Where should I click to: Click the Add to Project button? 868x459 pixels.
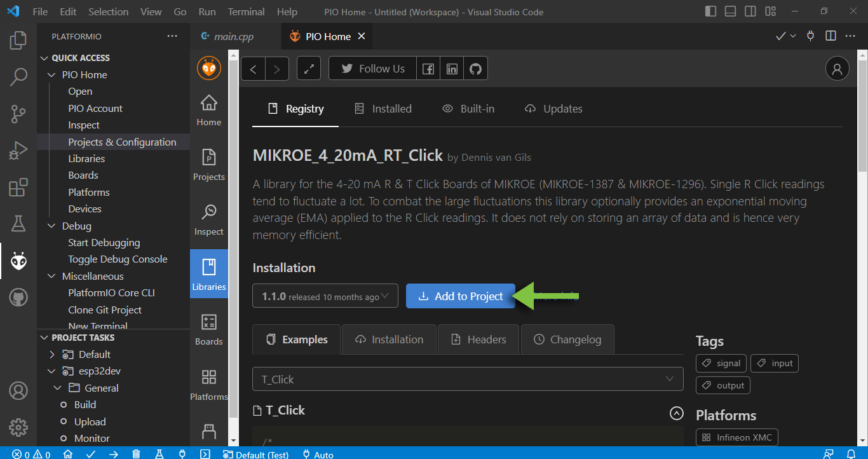461,296
